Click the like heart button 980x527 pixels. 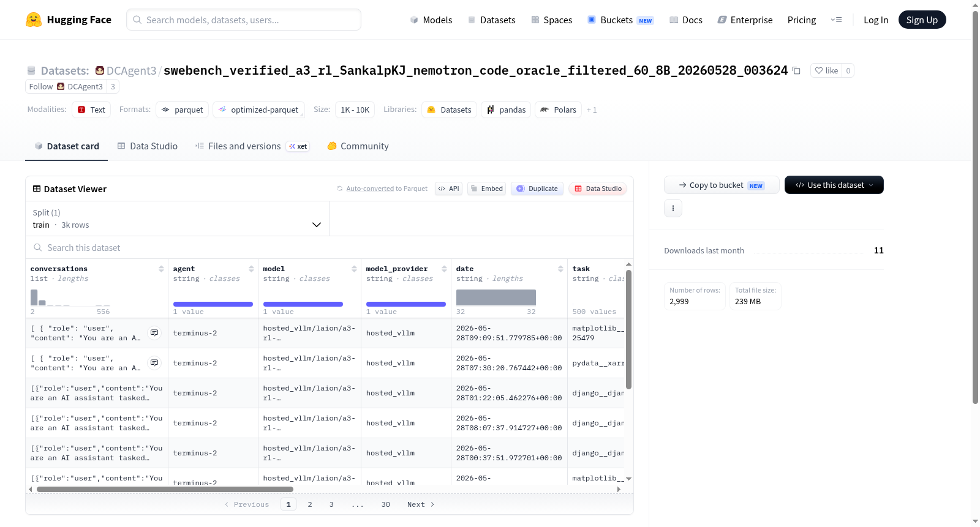826,70
